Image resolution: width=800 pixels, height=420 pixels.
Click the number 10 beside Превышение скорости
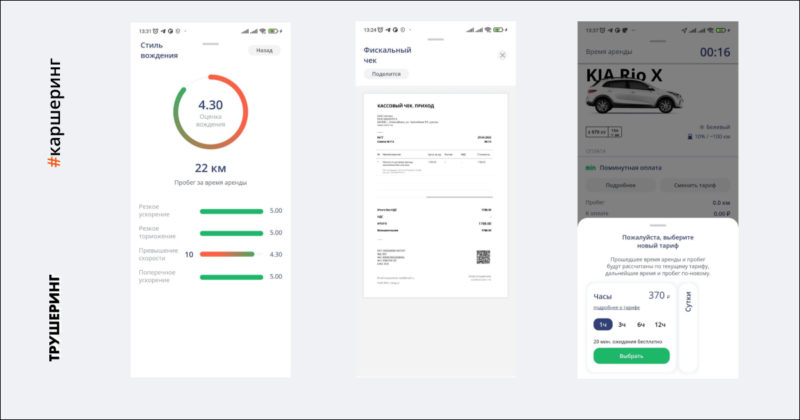tap(189, 255)
